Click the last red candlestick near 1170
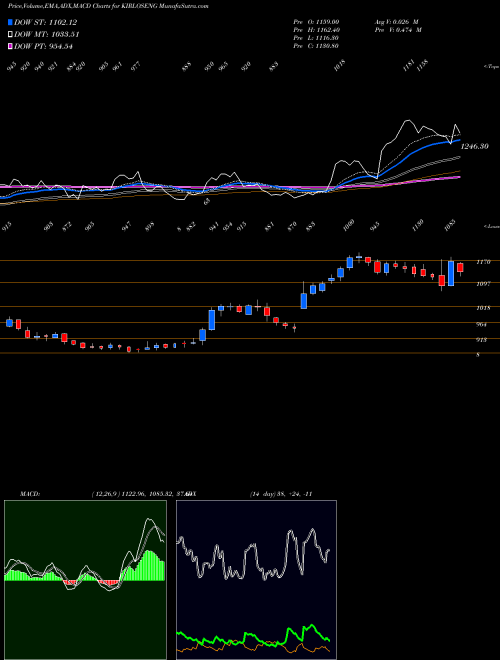 pyautogui.click(x=460, y=268)
